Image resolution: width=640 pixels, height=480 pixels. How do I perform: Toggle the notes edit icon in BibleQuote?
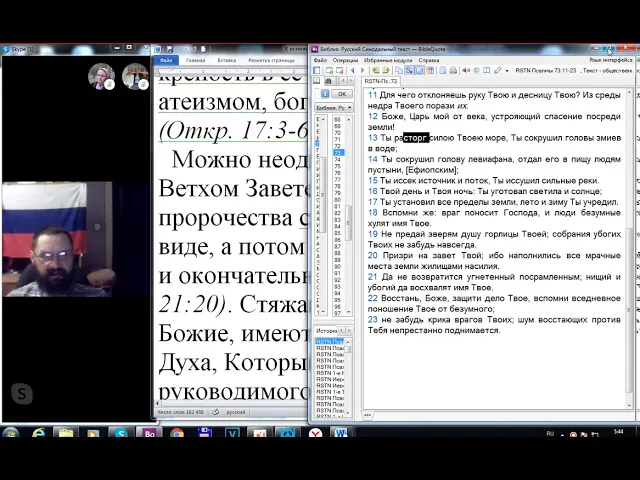(x=419, y=71)
